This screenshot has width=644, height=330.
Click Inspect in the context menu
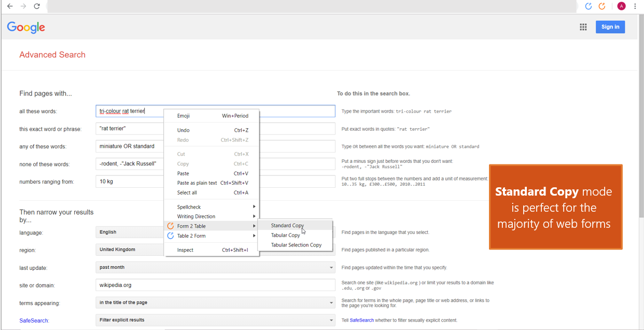pos(185,250)
